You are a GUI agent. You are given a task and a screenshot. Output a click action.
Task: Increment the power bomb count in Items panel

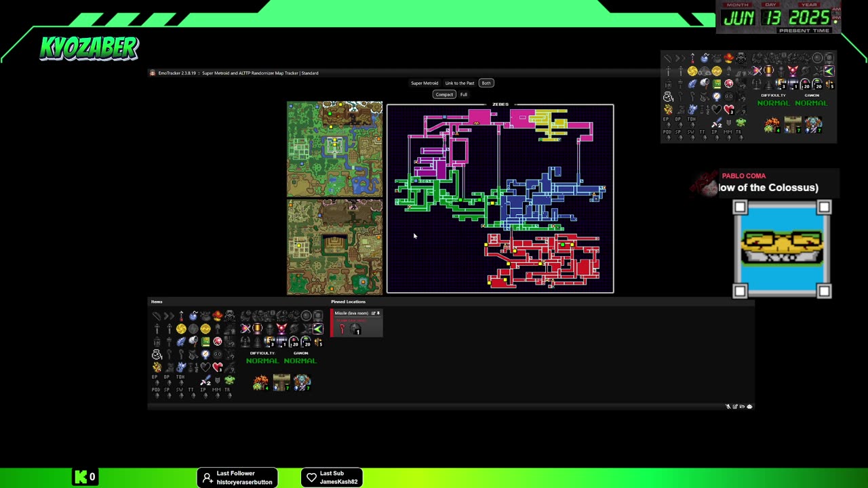pyautogui.click(x=318, y=342)
